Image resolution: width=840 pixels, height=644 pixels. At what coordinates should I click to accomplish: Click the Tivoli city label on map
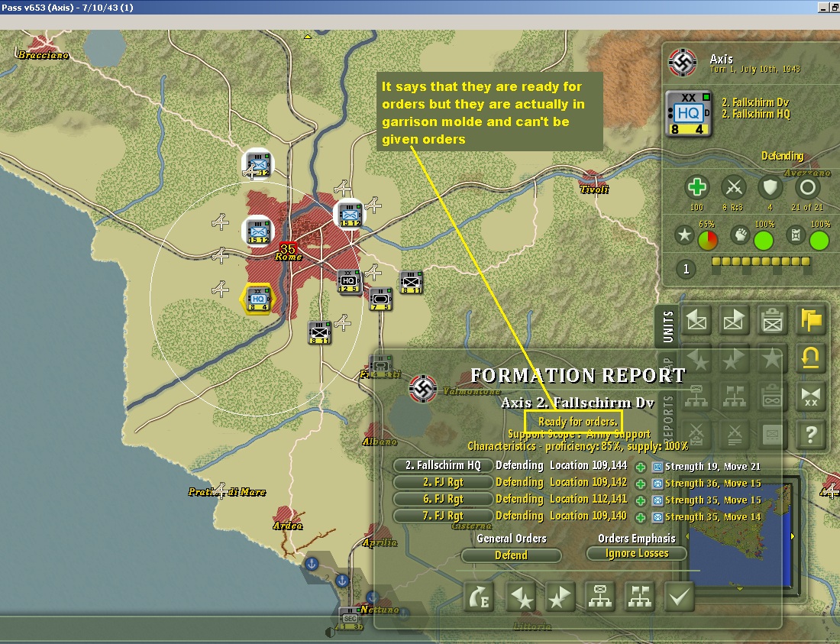point(594,189)
